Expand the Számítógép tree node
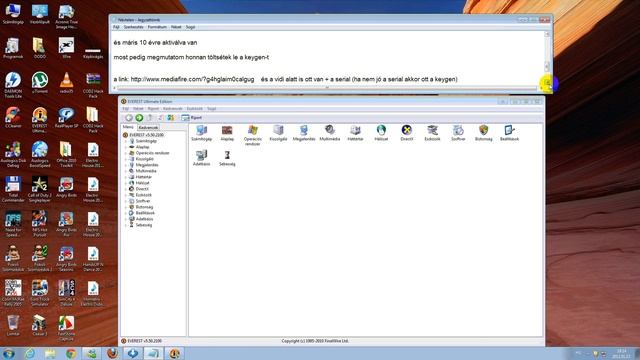This screenshot has width=640, height=360. tap(126, 141)
